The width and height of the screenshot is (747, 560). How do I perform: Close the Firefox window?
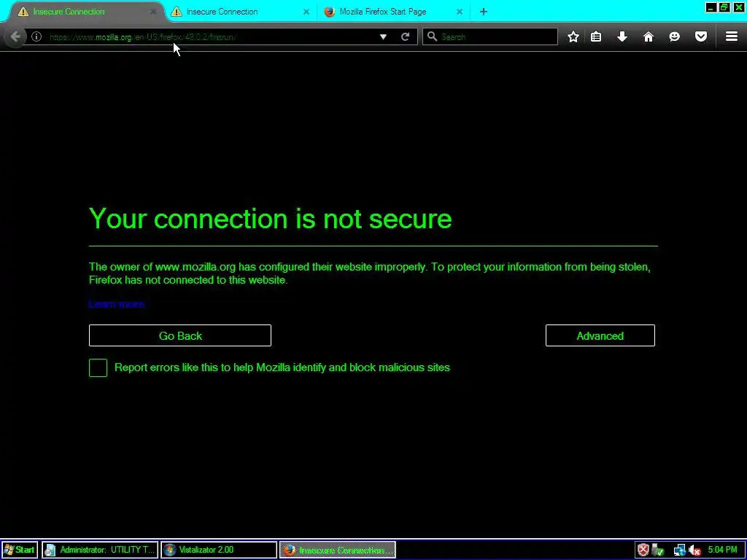pos(738,7)
